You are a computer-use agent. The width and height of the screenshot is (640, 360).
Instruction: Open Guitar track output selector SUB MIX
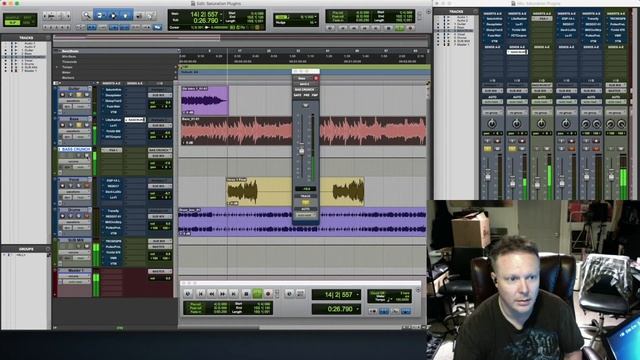point(159,95)
